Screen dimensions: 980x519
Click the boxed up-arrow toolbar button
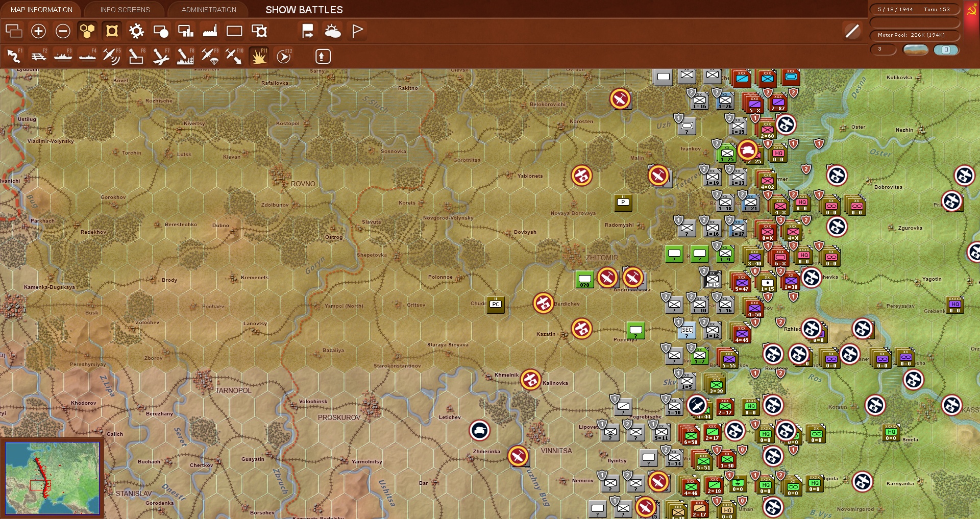coord(323,56)
